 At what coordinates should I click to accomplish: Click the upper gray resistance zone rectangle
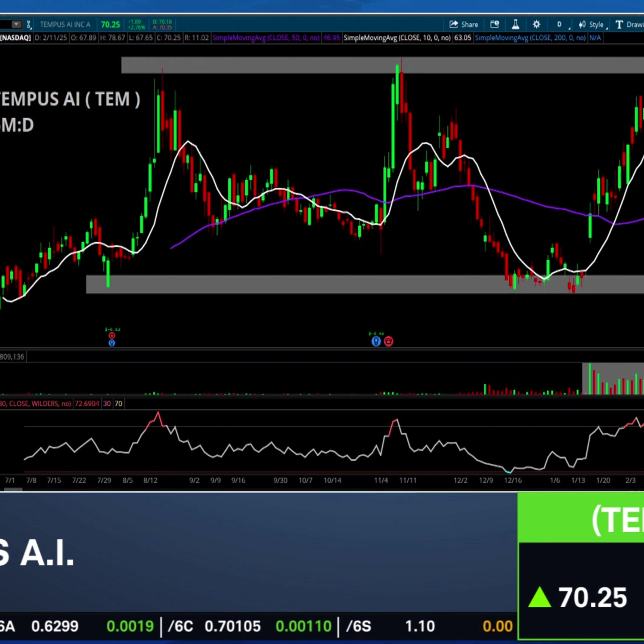tap(383, 65)
